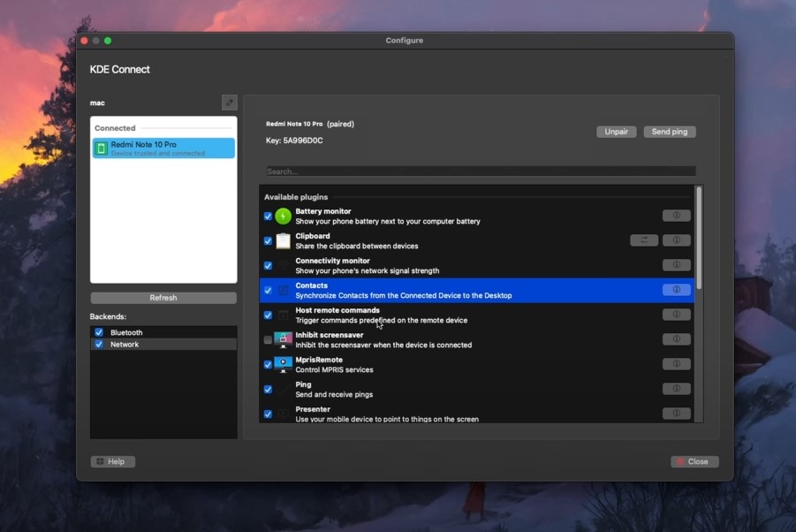The width and height of the screenshot is (796, 532).
Task: Uncheck the Connectivity monitor plugin
Action: 268,265
